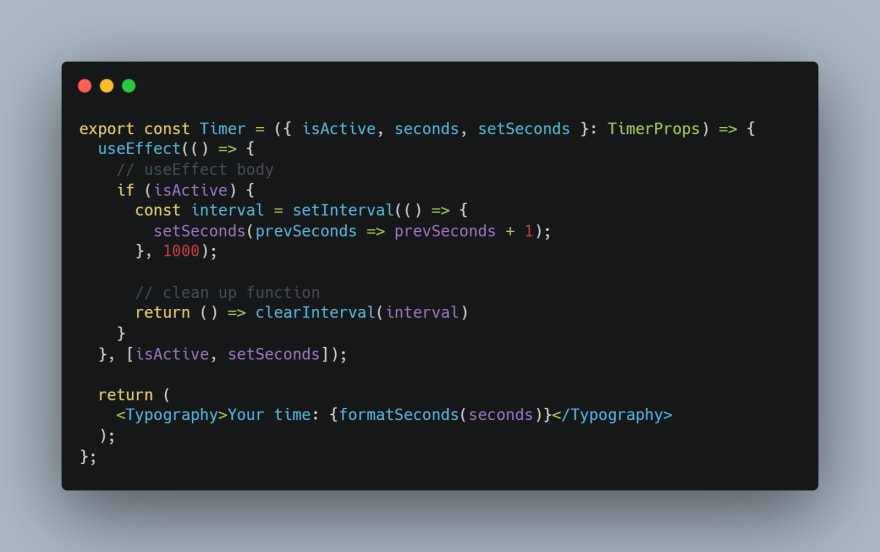Screen dimensions: 880x552
Task: Click the clearInterval function call
Action: tap(315, 312)
